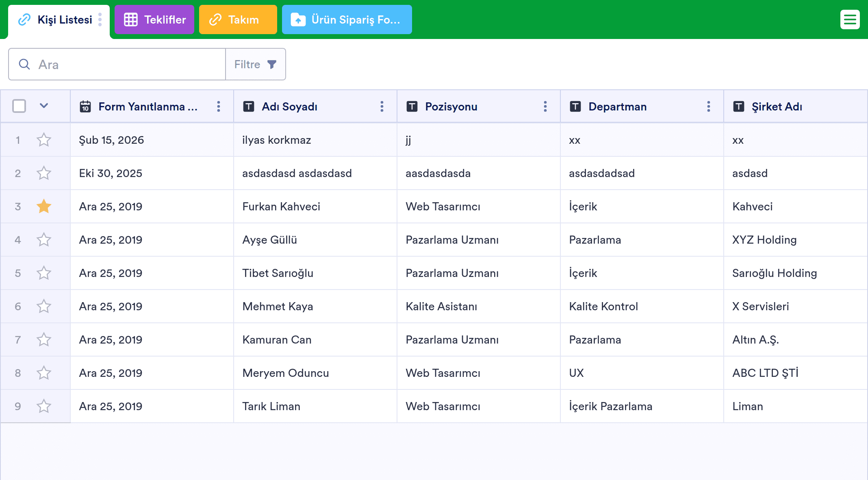Open Form Yanıtlanma column options menu

tap(218, 106)
